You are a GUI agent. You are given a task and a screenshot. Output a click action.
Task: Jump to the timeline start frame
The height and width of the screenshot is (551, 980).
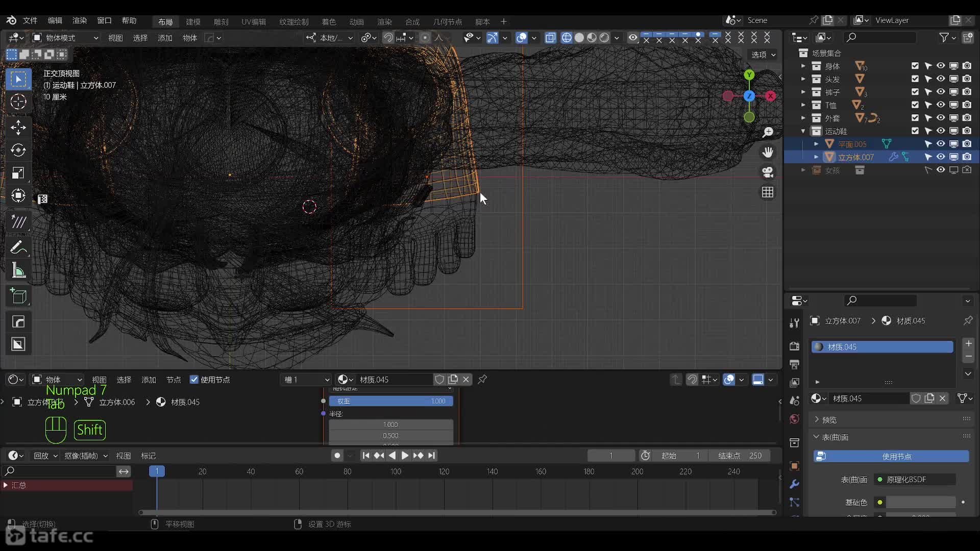click(x=365, y=456)
